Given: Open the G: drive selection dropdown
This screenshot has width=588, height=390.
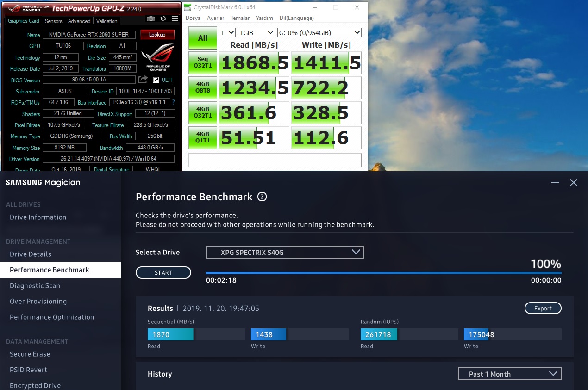Looking at the screenshot, I should (x=319, y=32).
